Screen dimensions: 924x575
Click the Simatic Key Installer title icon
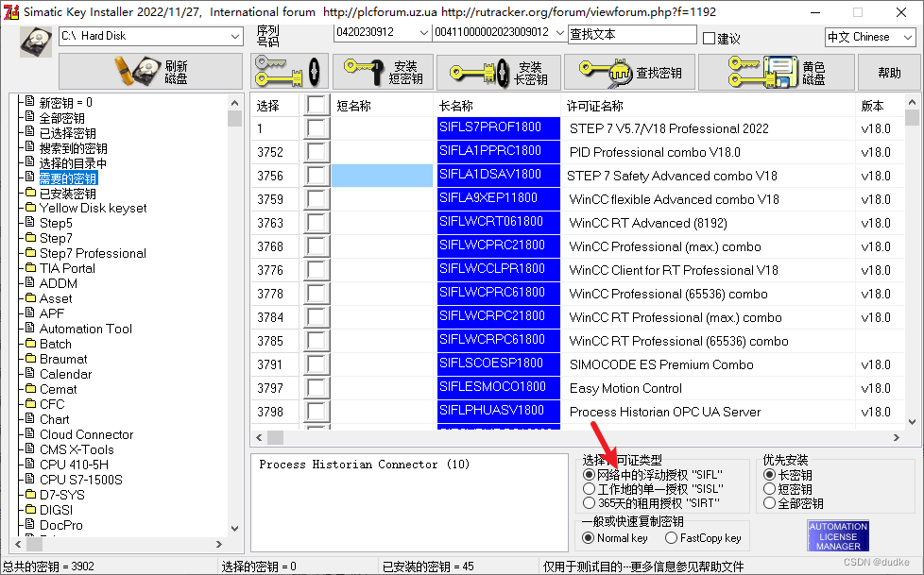coord(10,11)
